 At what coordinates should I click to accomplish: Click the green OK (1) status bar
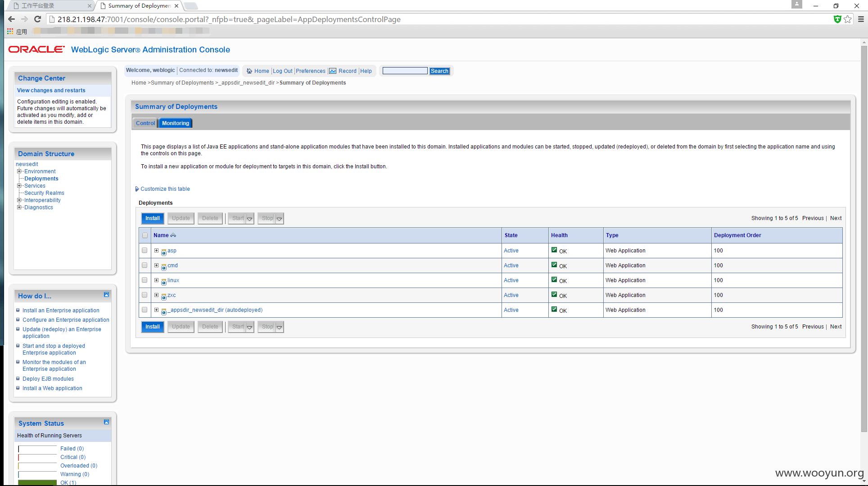[x=37, y=482]
